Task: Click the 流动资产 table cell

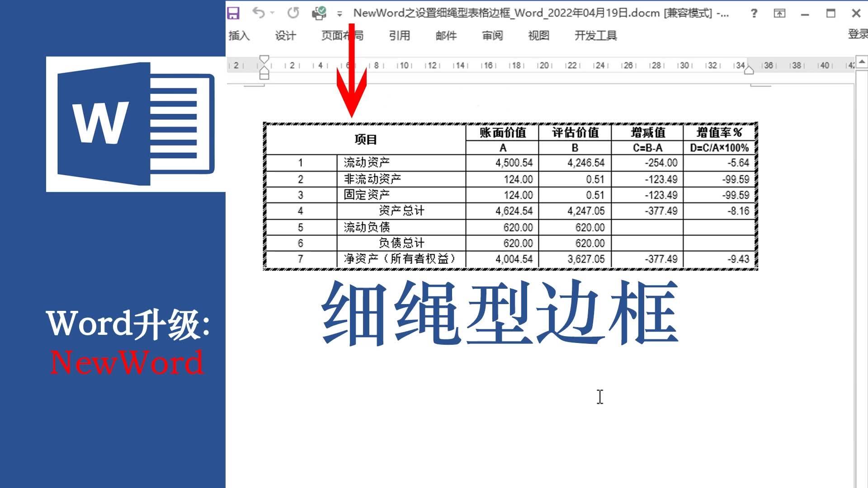Action: click(401, 162)
